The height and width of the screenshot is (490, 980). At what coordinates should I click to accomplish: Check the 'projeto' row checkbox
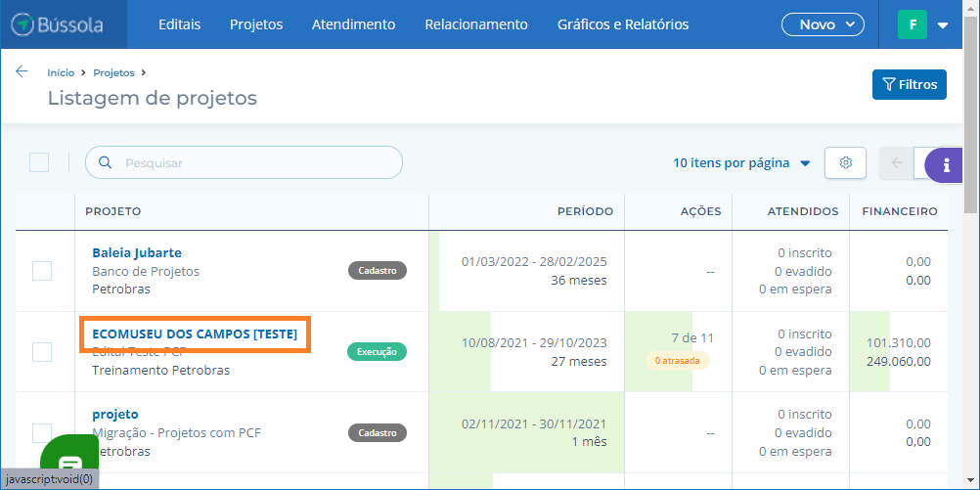pyautogui.click(x=42, y=432)
